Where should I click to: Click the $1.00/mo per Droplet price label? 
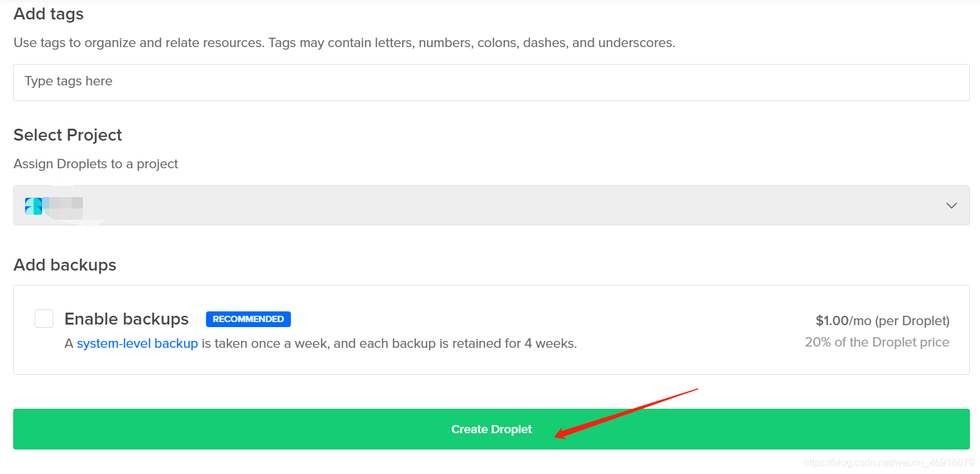point(882,320)
